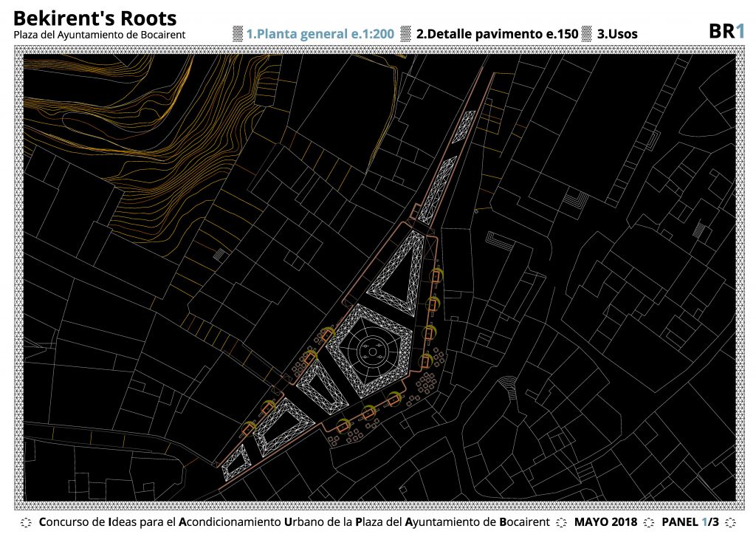Click the large triangular pavement north of fountain
This screenshot has height=534, width=756.
(x=399, y=273)
